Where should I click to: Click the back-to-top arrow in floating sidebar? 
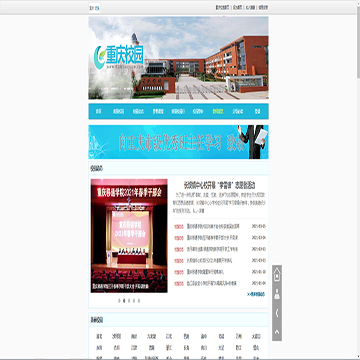[277, 332]
